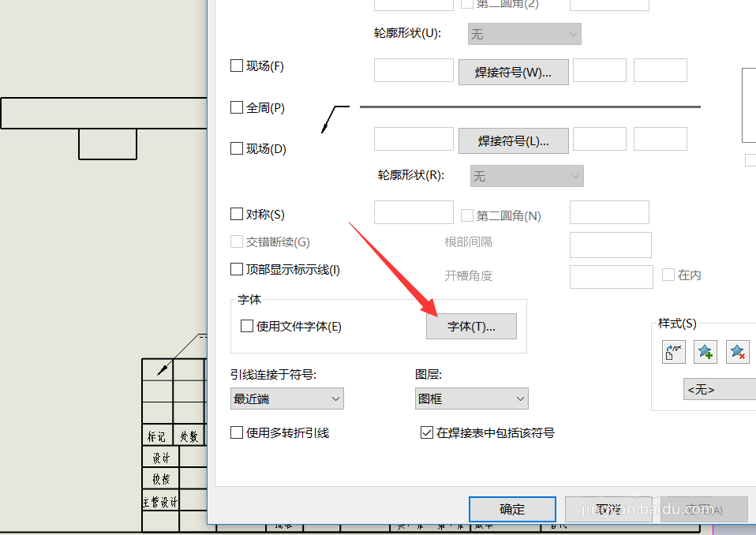Image resolution: width=756 pixels, height=535 pixels.
Task: Open the 轮廓形状(U) dropdown
Action: click(x=525, y=34)
